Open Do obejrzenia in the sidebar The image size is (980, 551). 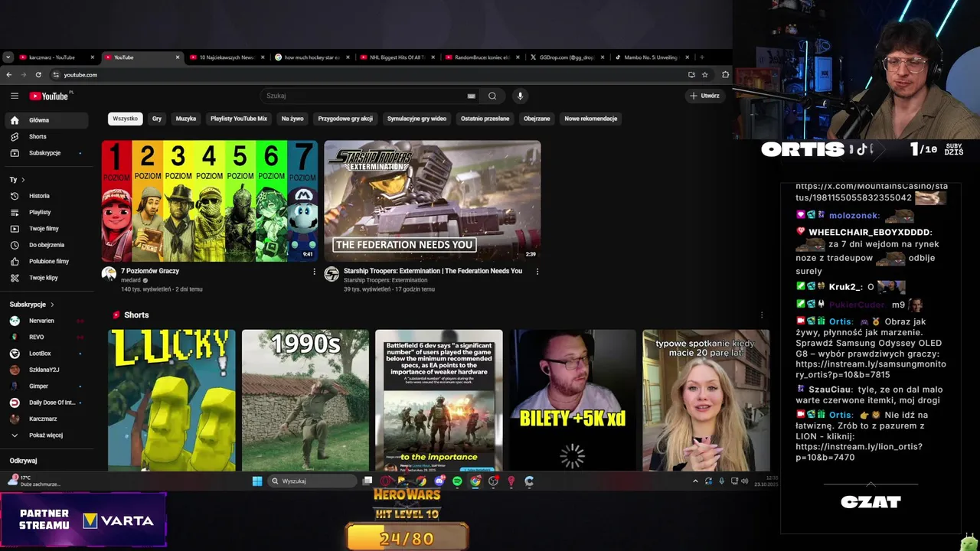(x=46, y=245)
